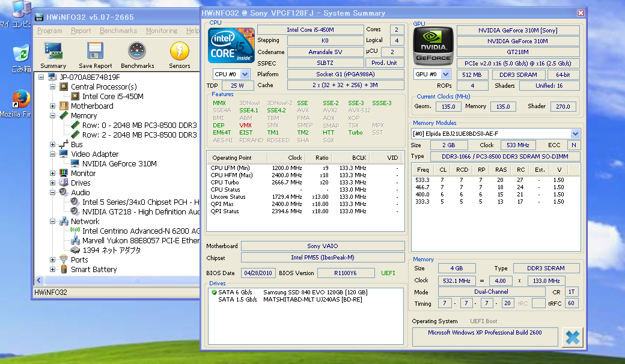Select the NVIDIA GT218 audio device icon
Screen dimensions: 625x364
(x=75, y=211)
